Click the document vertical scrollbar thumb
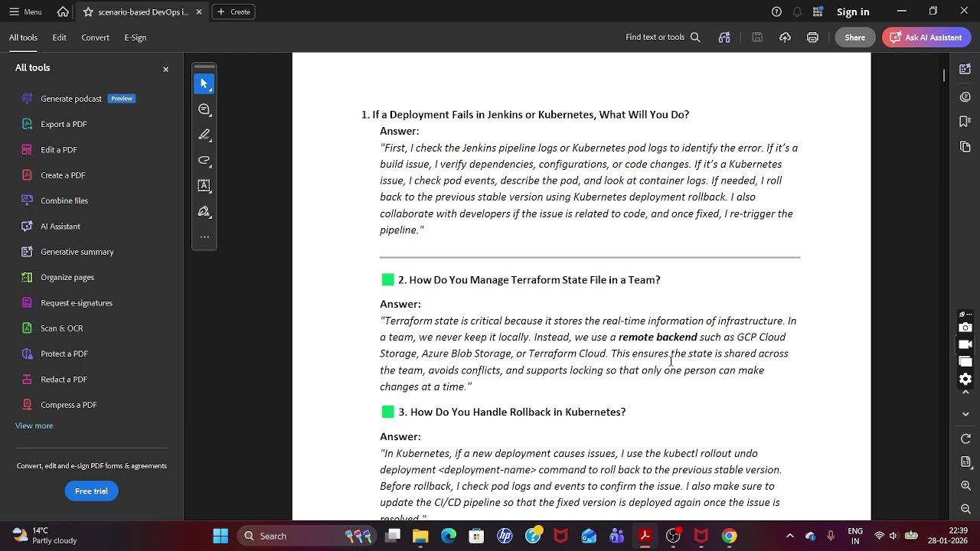 [x=944, y=75]
